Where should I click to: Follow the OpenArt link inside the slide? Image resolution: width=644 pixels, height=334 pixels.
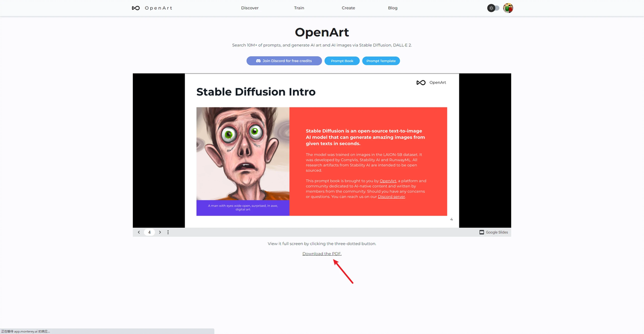[388, 181]
